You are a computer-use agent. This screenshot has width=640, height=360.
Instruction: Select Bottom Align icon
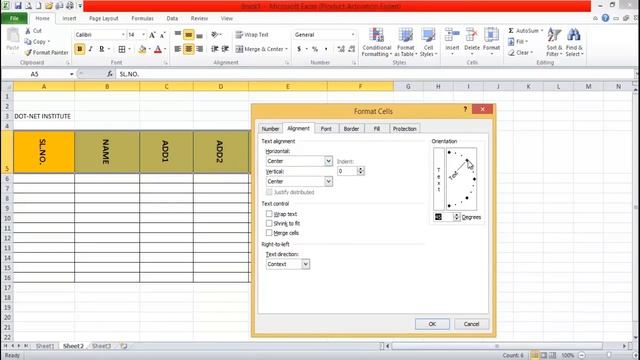[x=199, y=35]
